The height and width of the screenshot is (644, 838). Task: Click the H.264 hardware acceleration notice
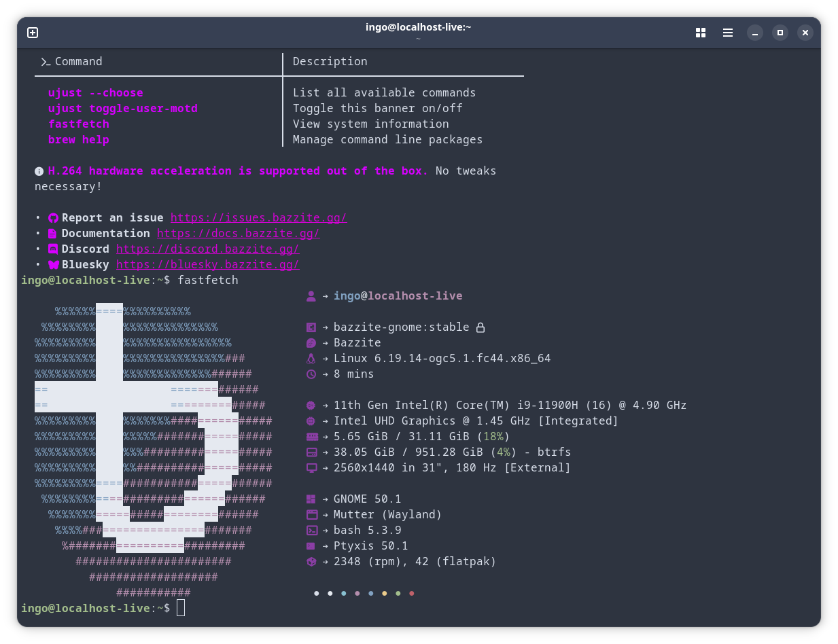coord(239,171)
